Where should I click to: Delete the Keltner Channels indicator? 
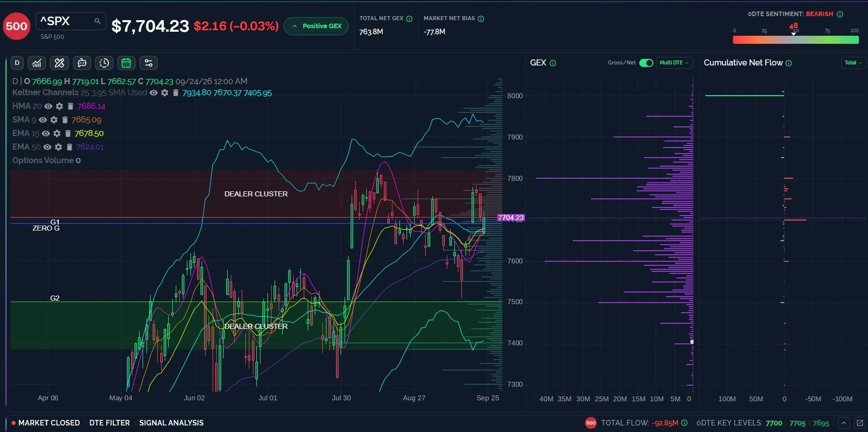175,93
